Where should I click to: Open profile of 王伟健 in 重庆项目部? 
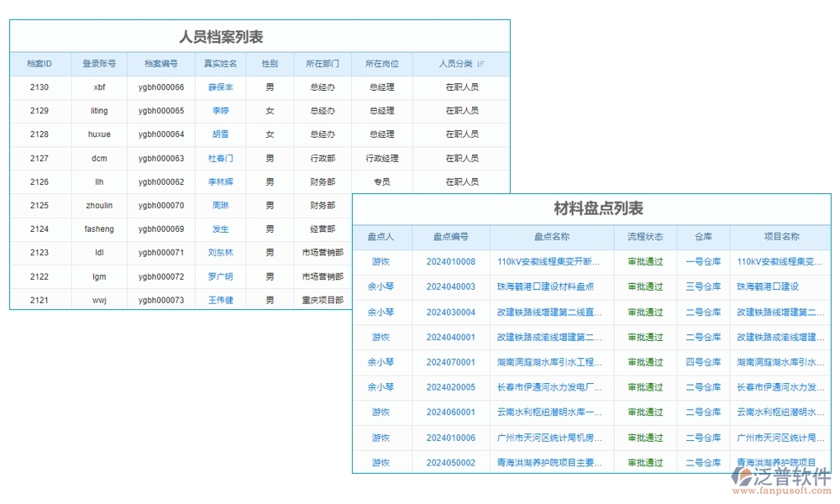click(x=219, y=299)
